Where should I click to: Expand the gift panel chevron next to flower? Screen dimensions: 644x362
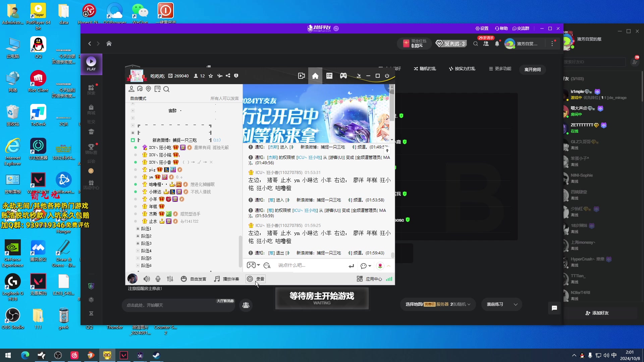point(389,266)
